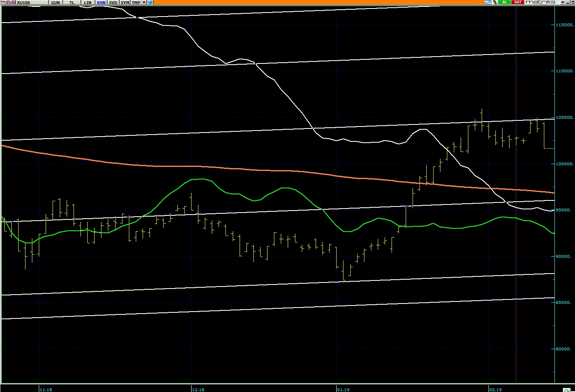
Task: Click the 85000 price axis label
Action: (564, 303)
